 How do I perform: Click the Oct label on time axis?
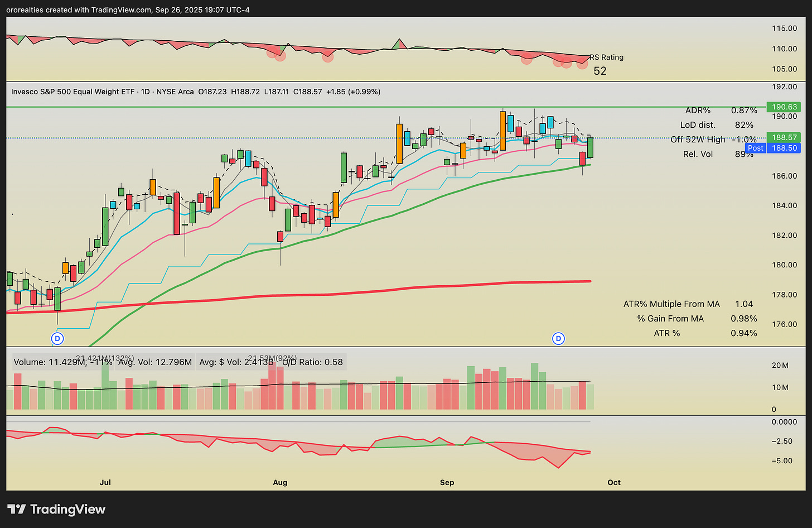click(x=614, y=482)
